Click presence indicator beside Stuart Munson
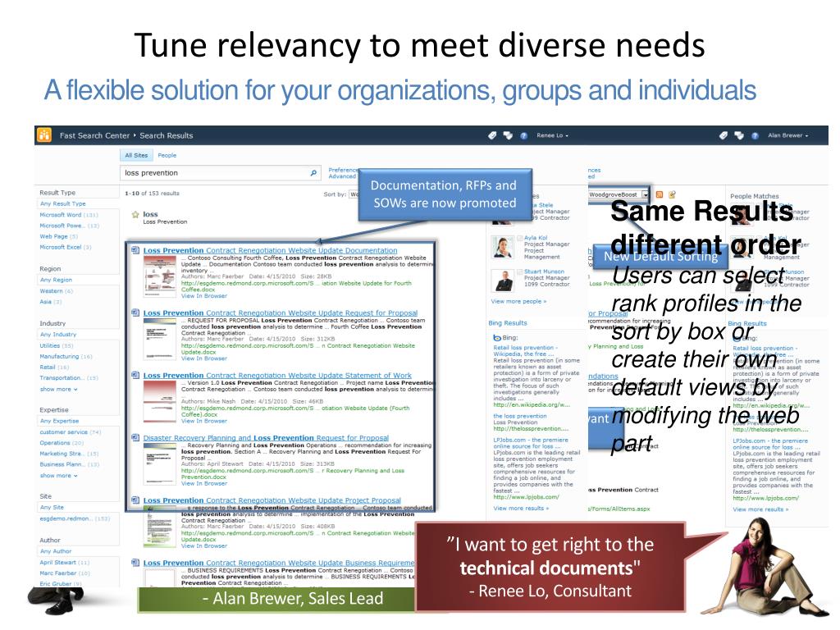Image resolution: width=840 pixels, height=630 pixels. pos(519,272)
